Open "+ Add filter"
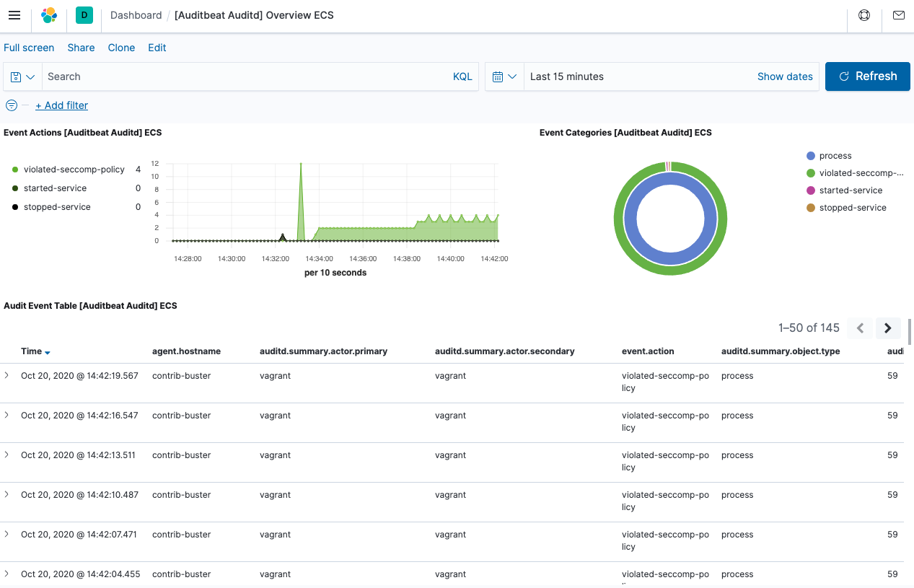The width and height of the screenshot is (914, 588). tap(61, 105)
